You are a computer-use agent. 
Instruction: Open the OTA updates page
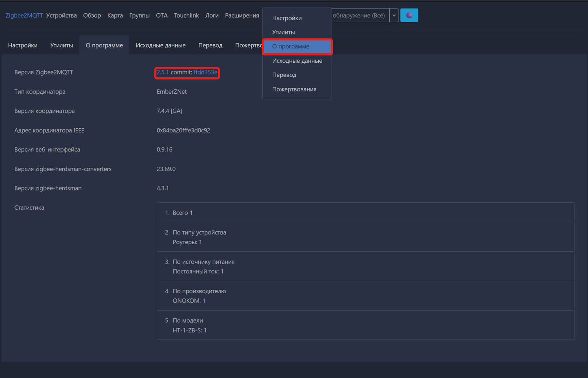click(x=162, y=15)
